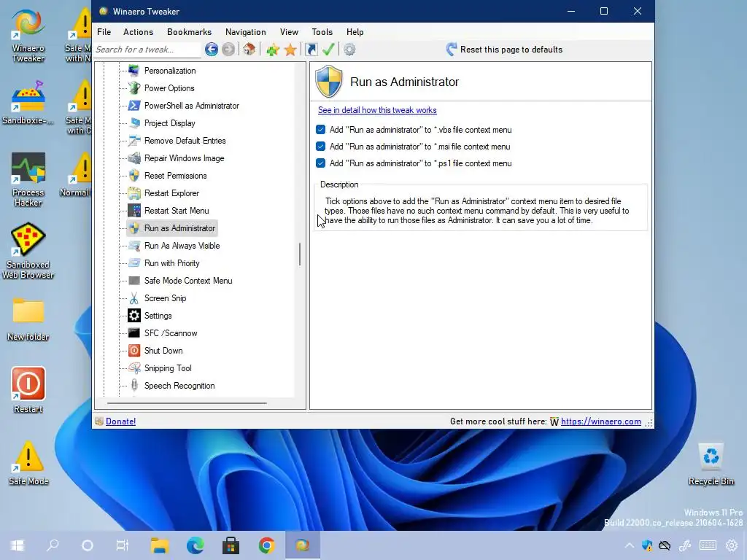The image size is (747, 560).
Task: Click the Windows Start button on taskbar
Action: [x=18, y=545]
